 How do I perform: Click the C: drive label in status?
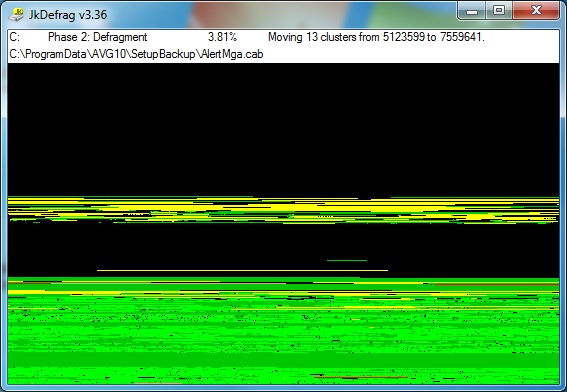(x=14, y=37)
